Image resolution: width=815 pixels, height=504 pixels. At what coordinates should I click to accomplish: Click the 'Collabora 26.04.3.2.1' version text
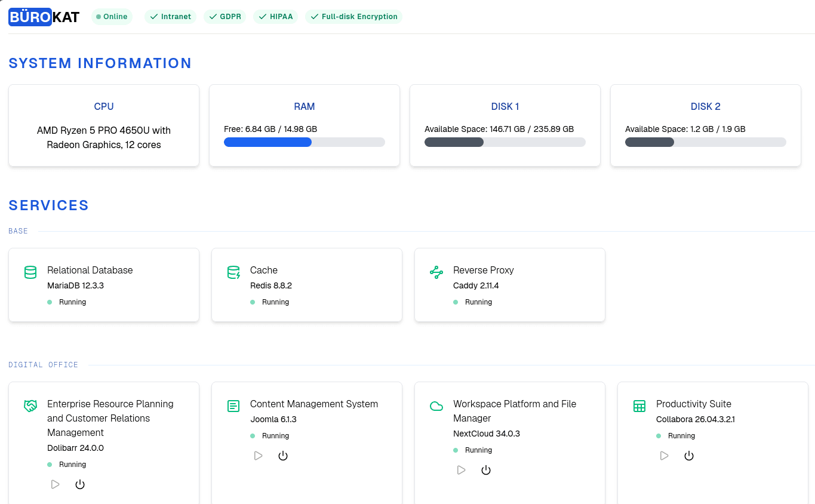[696, 419]
